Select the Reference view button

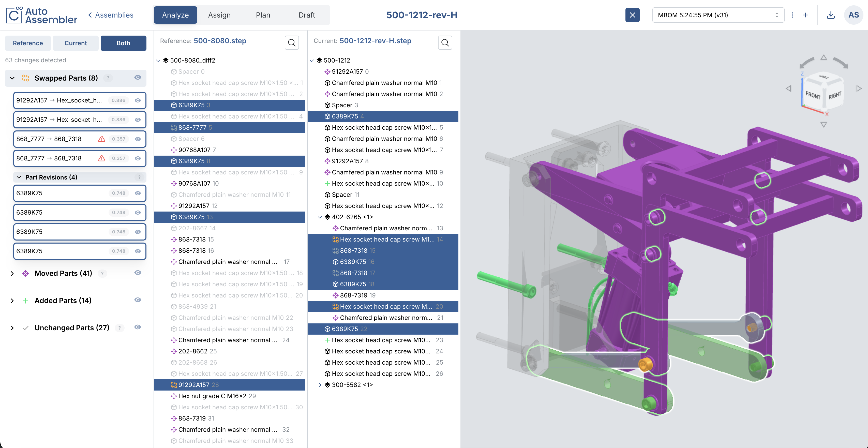point(28,43)
